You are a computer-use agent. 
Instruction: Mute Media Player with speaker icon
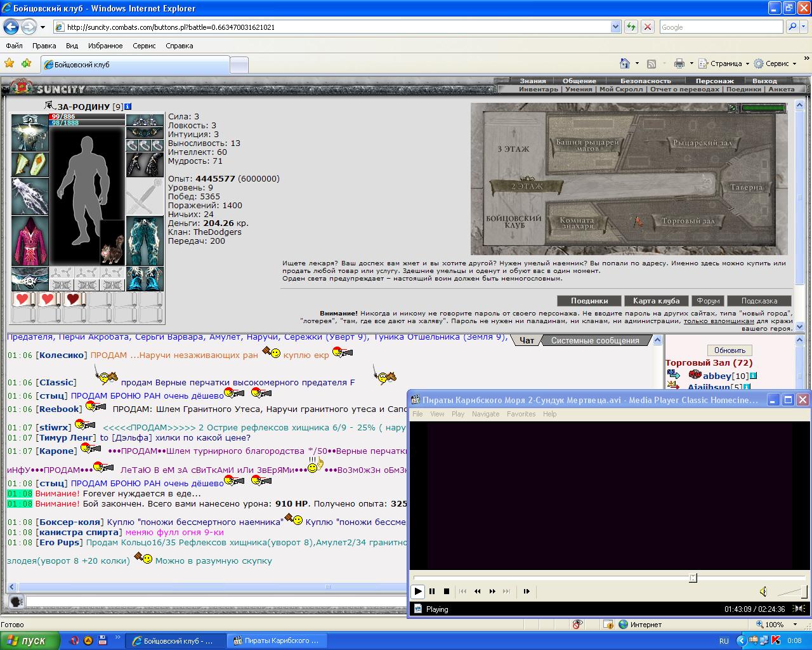click(763, 592)
